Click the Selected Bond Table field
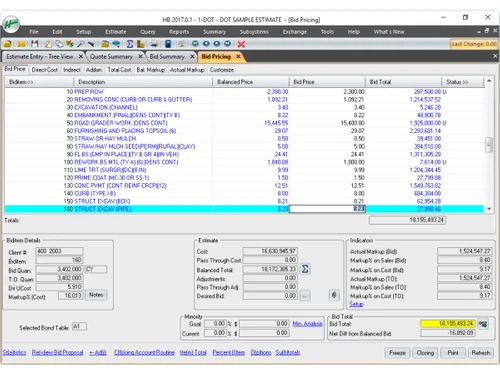 79,327
